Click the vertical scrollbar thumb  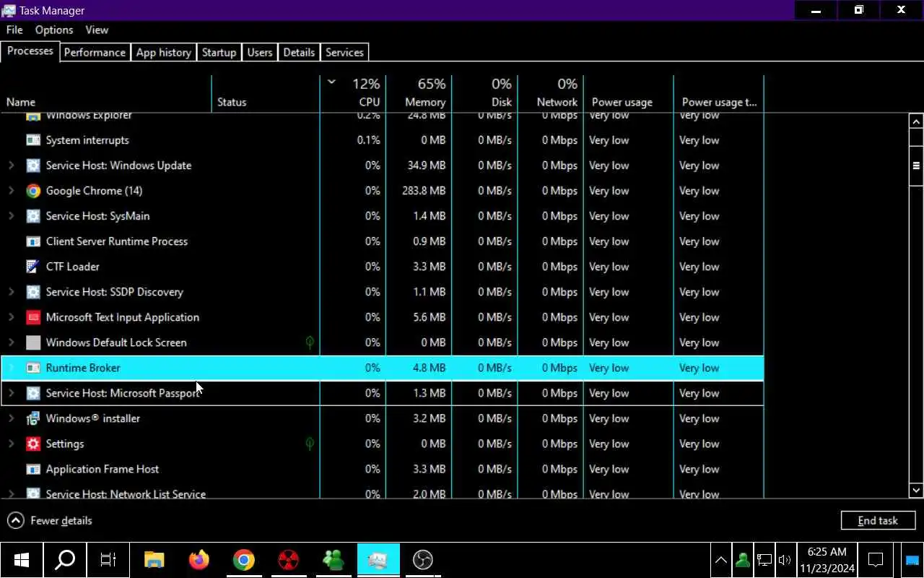(x=916, y=165)
